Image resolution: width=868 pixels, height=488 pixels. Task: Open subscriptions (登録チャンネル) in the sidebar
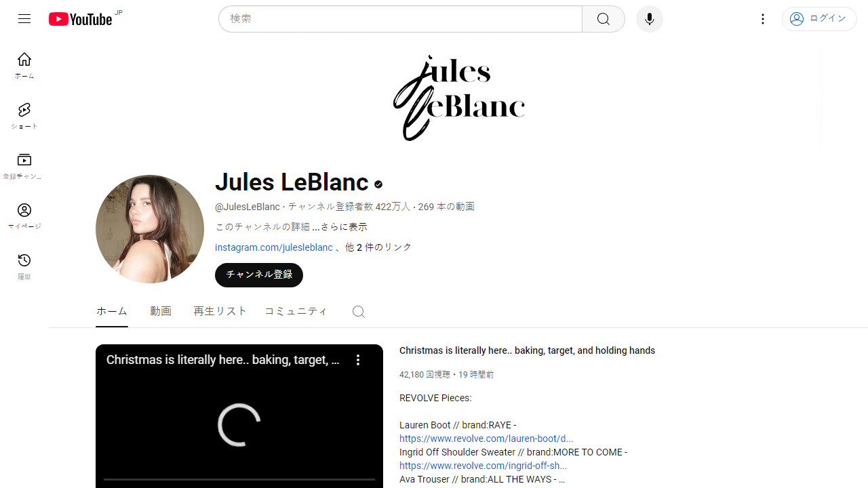tap(24, 166)
